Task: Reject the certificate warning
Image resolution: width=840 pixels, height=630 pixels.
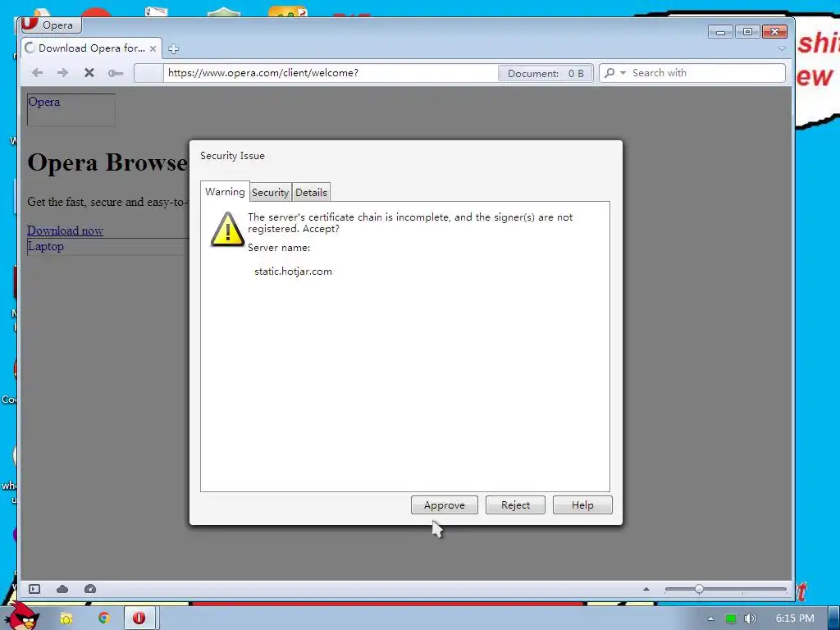Action: (515, 504)
